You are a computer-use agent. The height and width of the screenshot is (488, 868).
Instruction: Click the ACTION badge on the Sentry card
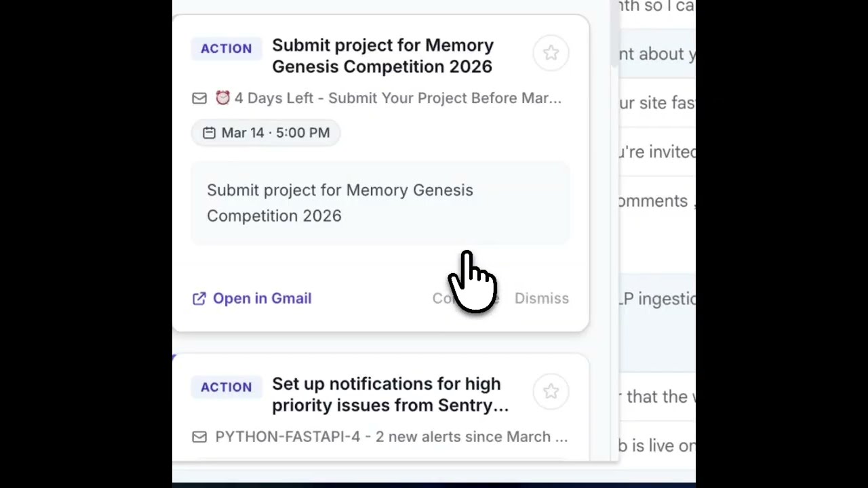[226, 387]
